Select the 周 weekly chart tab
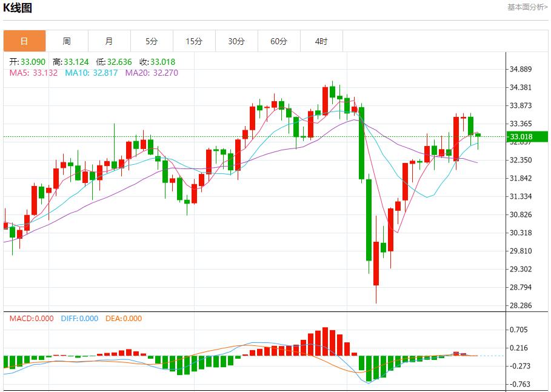This screenshot has height=392, width=551. (x=67, y=41)
